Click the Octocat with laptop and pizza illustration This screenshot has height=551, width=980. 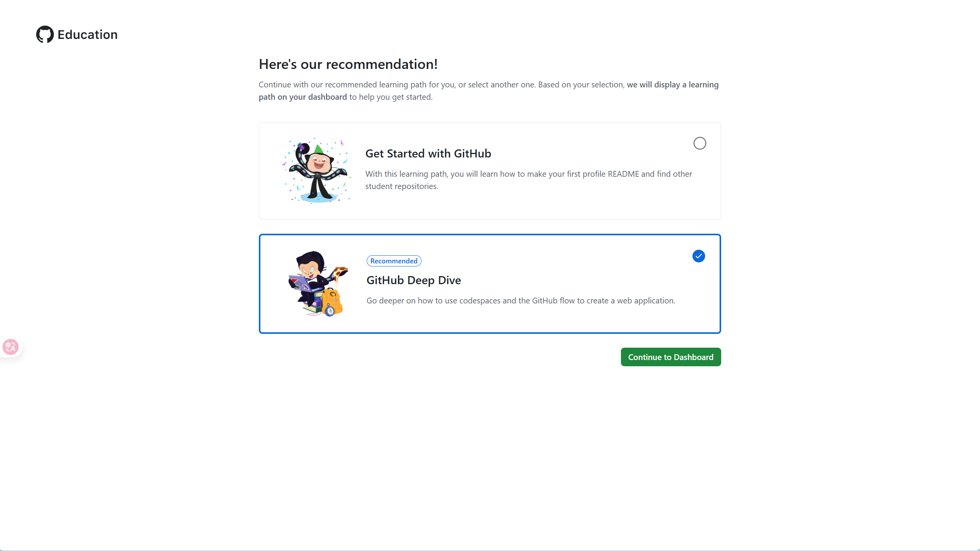tap(318, 283)
